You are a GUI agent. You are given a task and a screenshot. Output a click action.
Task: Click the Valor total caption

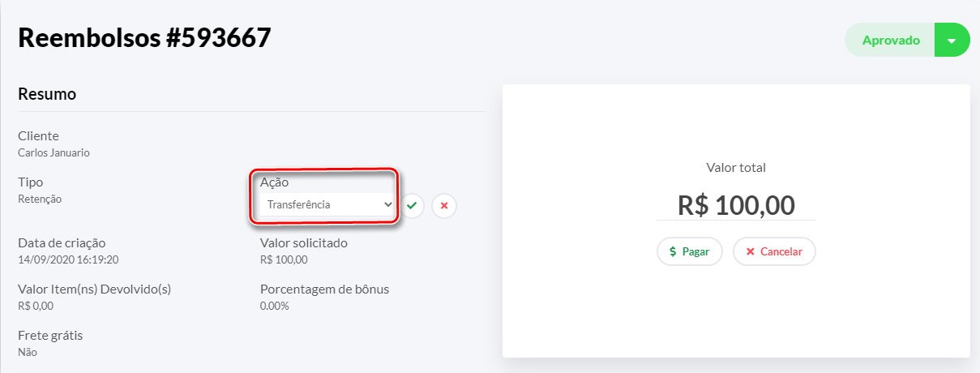click(x=736, y=168)
